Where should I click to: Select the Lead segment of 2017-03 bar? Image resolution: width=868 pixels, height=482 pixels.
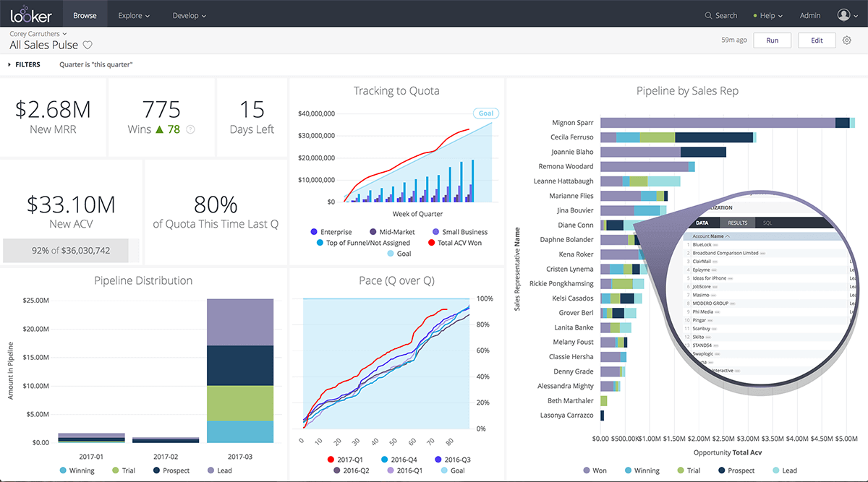[x=240, y=322]
